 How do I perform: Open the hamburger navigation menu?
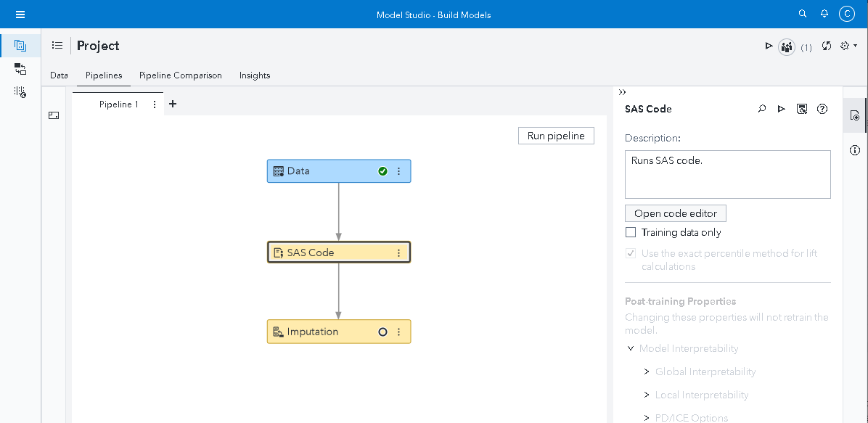pos(20,15)
